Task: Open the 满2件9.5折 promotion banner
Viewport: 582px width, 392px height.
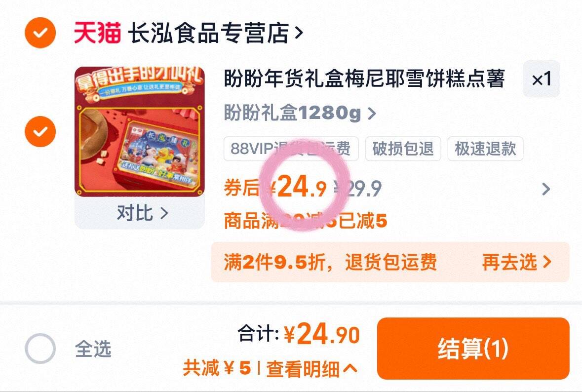Action: point(390,262)
